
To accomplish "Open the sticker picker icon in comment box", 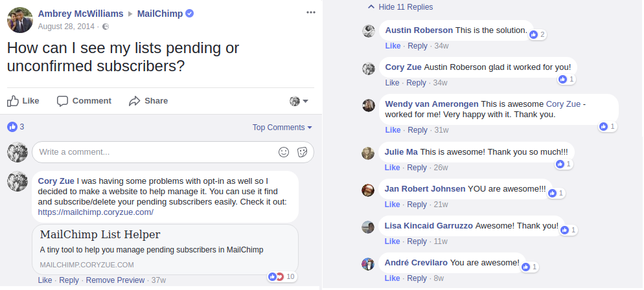I will pos(303,152).
